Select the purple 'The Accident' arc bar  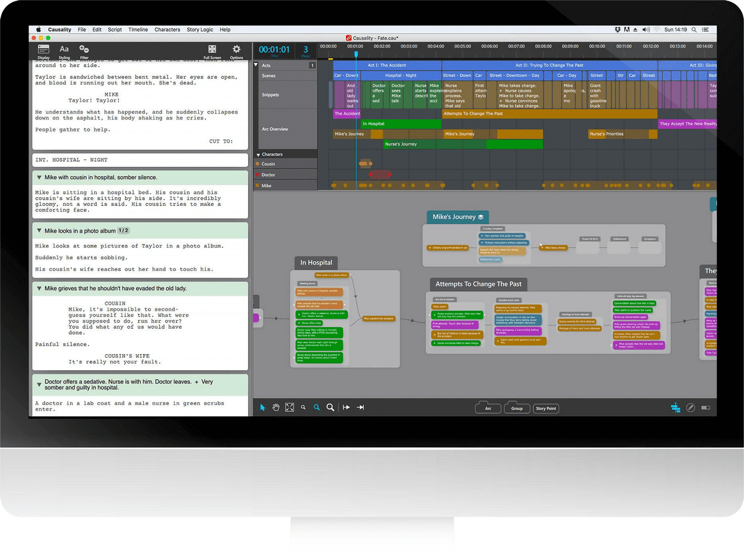tap(347, 113)
